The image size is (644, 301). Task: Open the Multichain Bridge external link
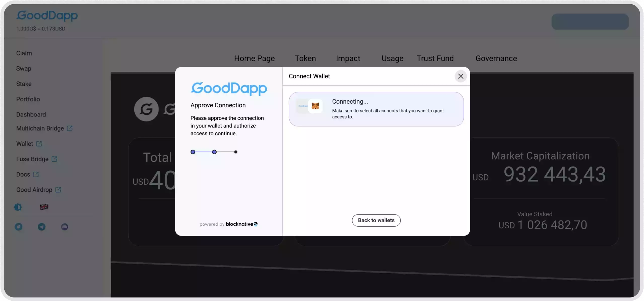pos(44,128)
